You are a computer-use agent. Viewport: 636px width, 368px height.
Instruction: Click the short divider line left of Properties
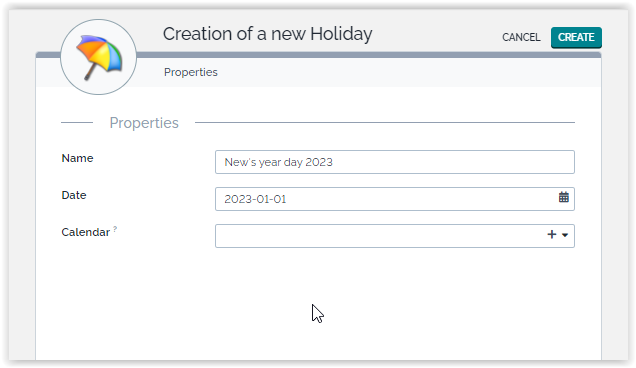click(77, 122)
